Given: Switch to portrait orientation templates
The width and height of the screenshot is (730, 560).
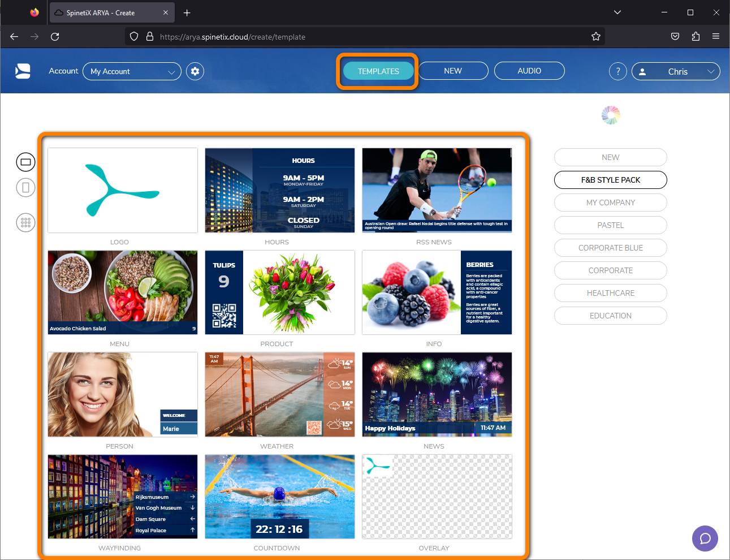Looking at the screenshot, I should (25, 187).
